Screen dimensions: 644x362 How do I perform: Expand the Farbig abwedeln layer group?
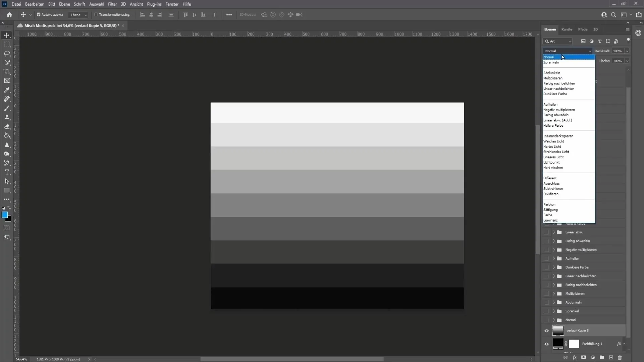(x=554, y=241)
